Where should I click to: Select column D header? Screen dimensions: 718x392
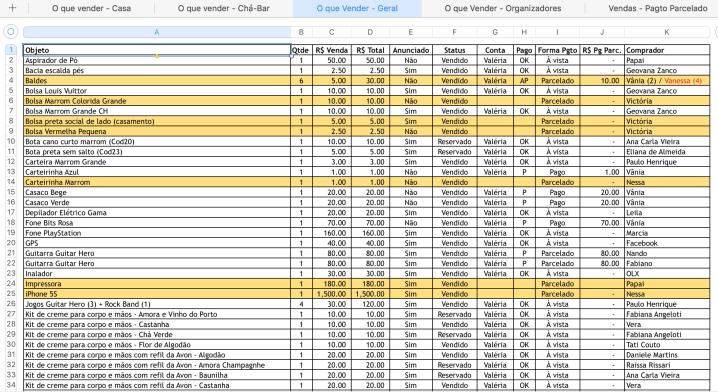pos(370,32)
